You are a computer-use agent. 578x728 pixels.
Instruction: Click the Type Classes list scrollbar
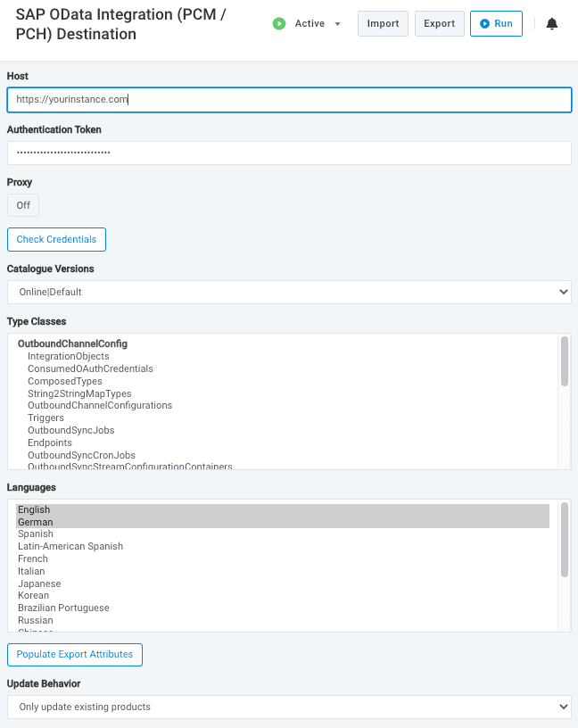[564, 361]
